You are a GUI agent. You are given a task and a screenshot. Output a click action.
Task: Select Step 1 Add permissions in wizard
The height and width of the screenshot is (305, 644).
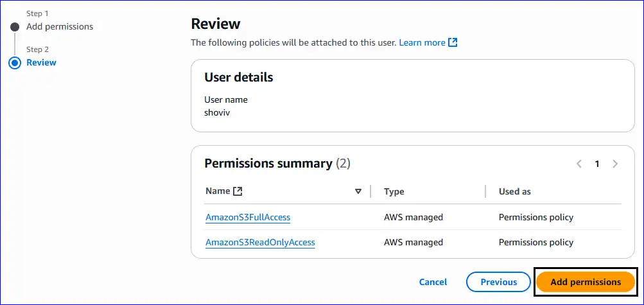[x=60, y=27]
